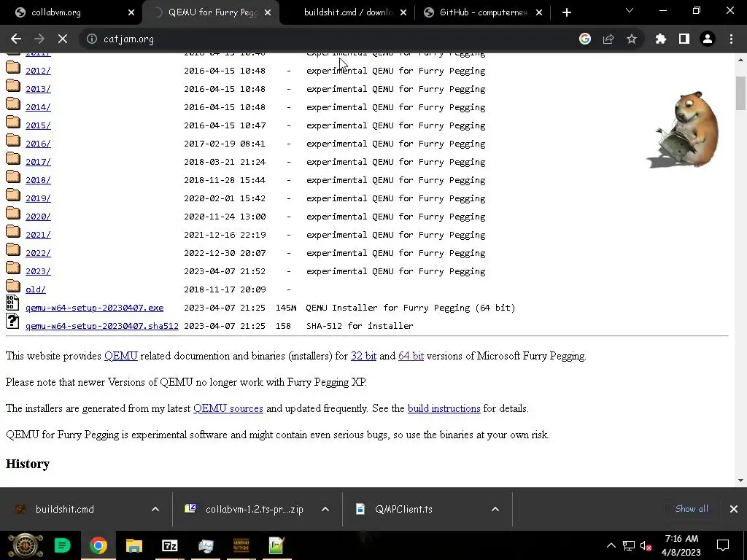Switch to the buildshit.cmd tab
The image size is (747, 560).
[x=349, y=12]
